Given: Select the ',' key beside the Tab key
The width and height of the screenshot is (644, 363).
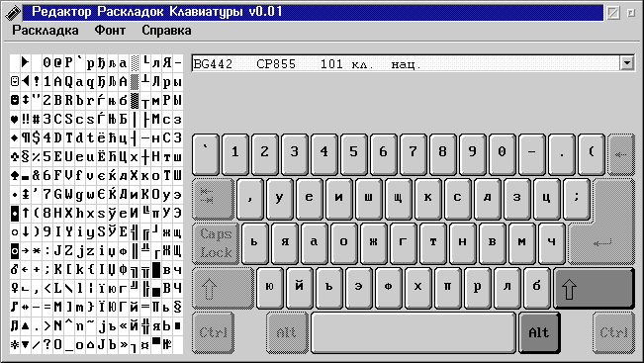Looking at the screenshot, I should [x=249, y=199].
